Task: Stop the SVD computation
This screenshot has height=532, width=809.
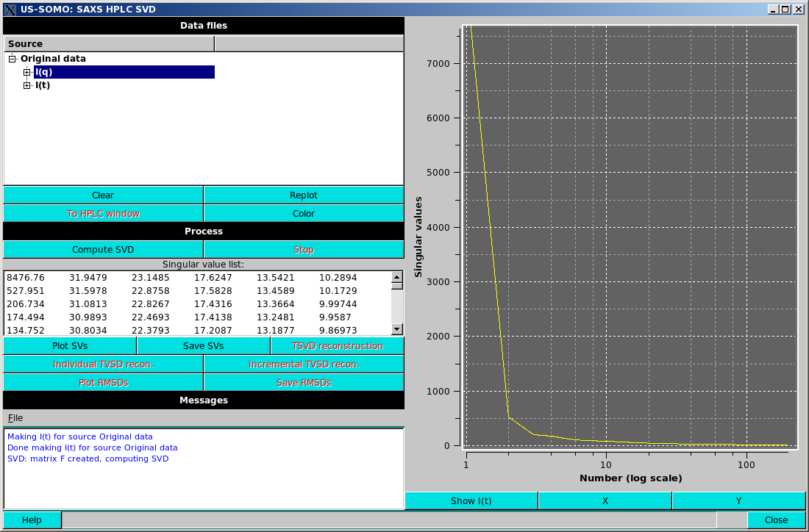Action: click(303, 249)
